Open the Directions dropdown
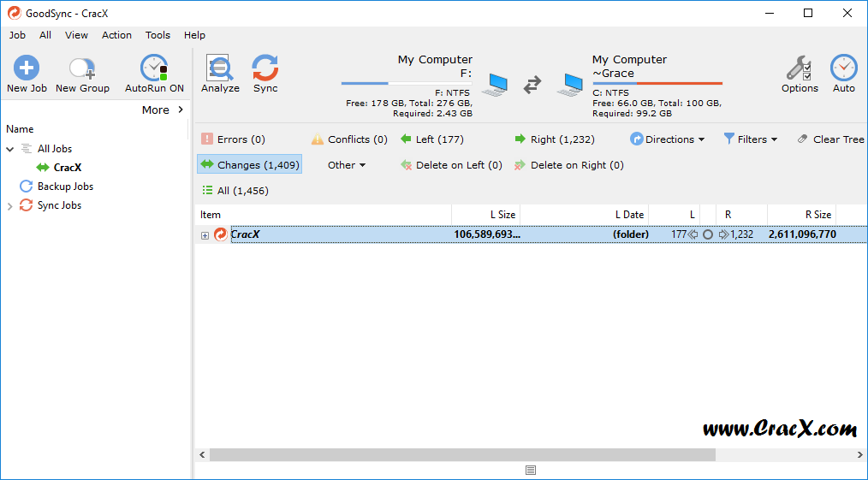Viewport: 868px width, 480px height. pyautogui.click(x=667, y=139)
